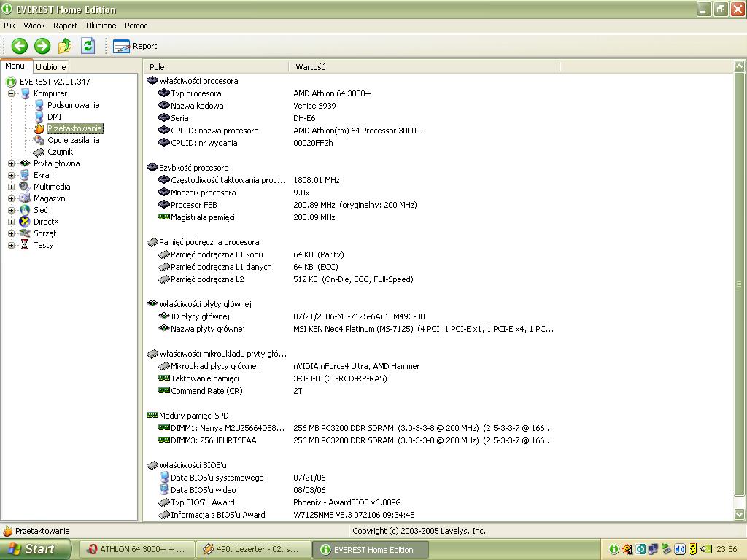Screen dimensions: 747x560
Task: Click the Ekran monitor icon
Action: 25,175
